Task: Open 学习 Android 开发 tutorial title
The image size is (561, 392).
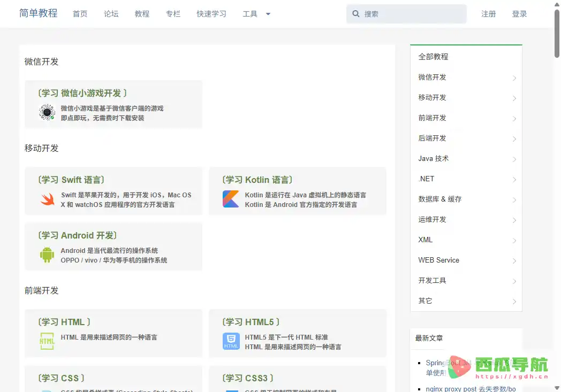Action: pyautogui.click(x=78, y=235)
